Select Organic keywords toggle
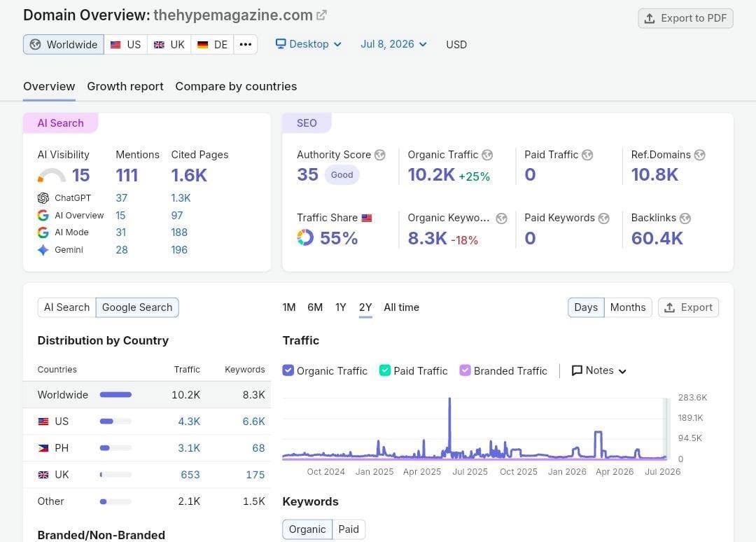Screen dimensions: 756x542 coord(307,529)
